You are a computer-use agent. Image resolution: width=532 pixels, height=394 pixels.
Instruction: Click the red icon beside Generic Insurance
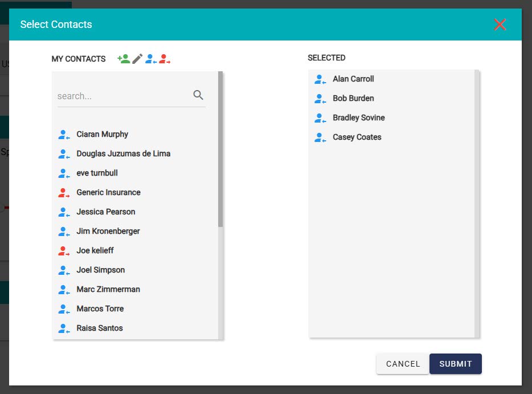click(64, 193)
